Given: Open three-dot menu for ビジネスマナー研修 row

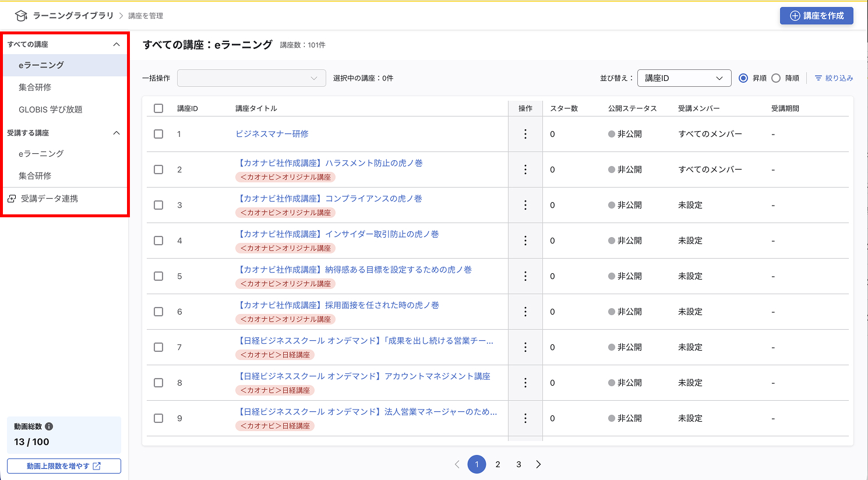Looking at the screenshot, I should [x=525, y=134].
